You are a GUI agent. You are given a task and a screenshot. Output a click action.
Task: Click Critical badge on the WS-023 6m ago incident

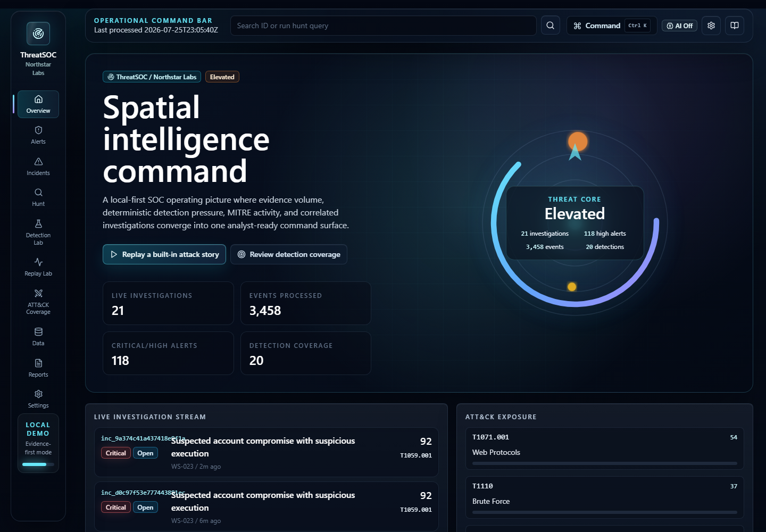pos(116,508)
